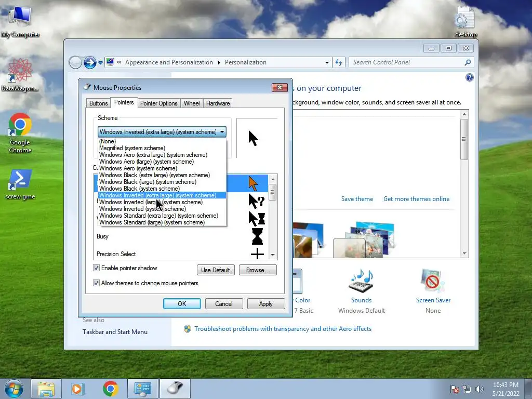Select the Busy hourglass cursor entry
532x399 pixels.
[x=181, y=236]
